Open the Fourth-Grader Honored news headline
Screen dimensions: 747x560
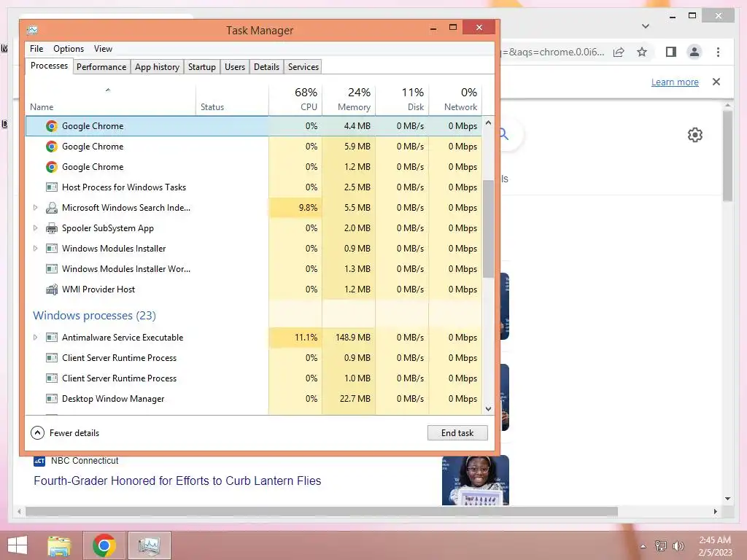(177, 481)
